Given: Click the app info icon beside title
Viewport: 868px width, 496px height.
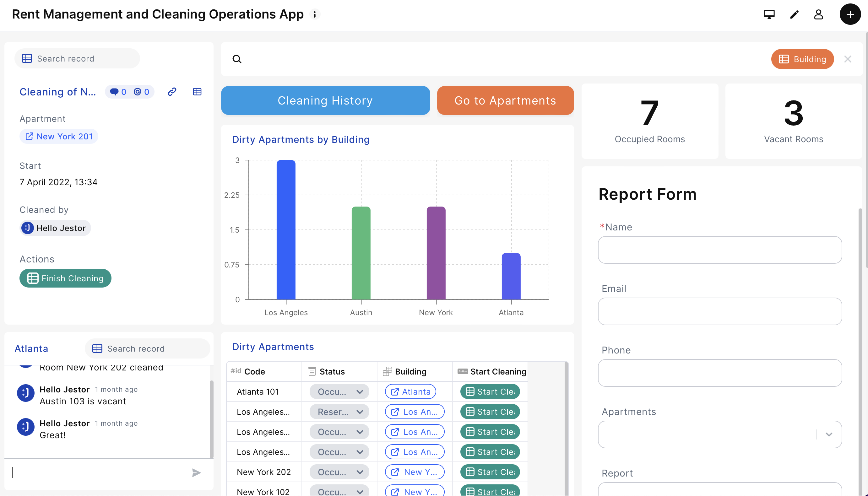Looking at the screenshot, I should coord(315,14).
